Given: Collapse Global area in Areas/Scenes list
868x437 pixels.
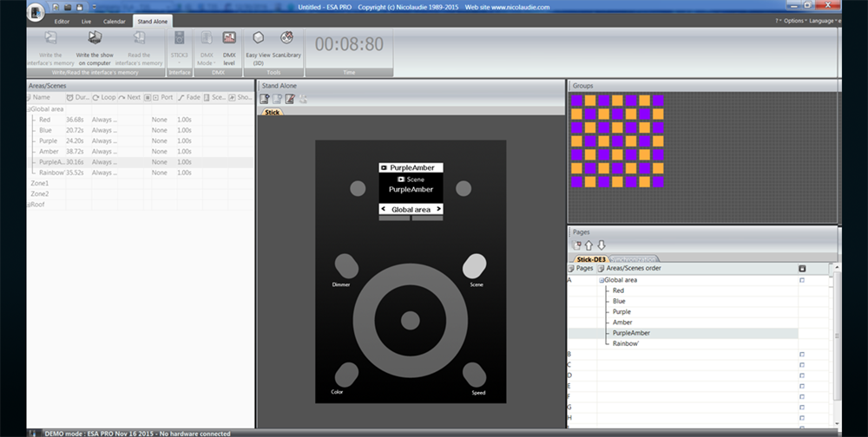Looking at the screenshot, I should [29, 109].
